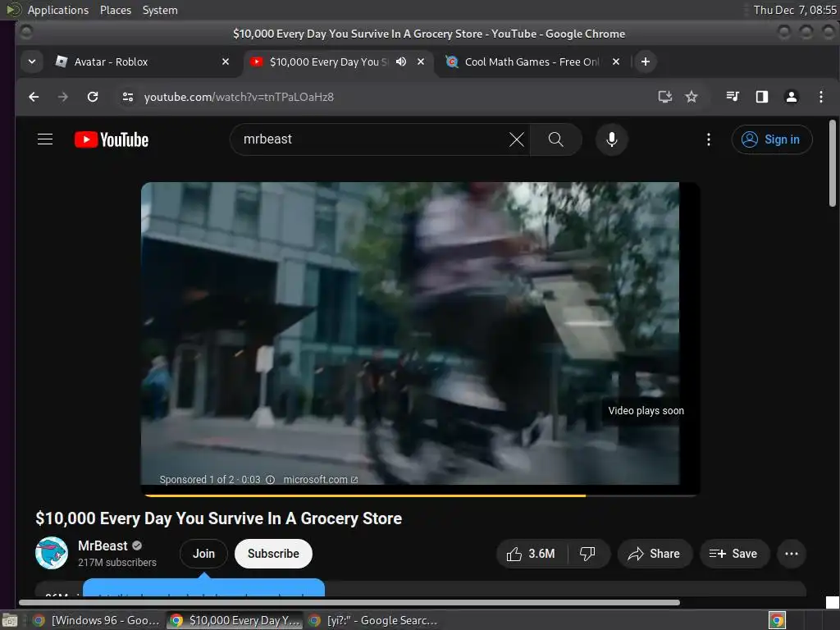Like the video with thumbs up
This screenshot has width=840, height=630.
click(532, 554)
